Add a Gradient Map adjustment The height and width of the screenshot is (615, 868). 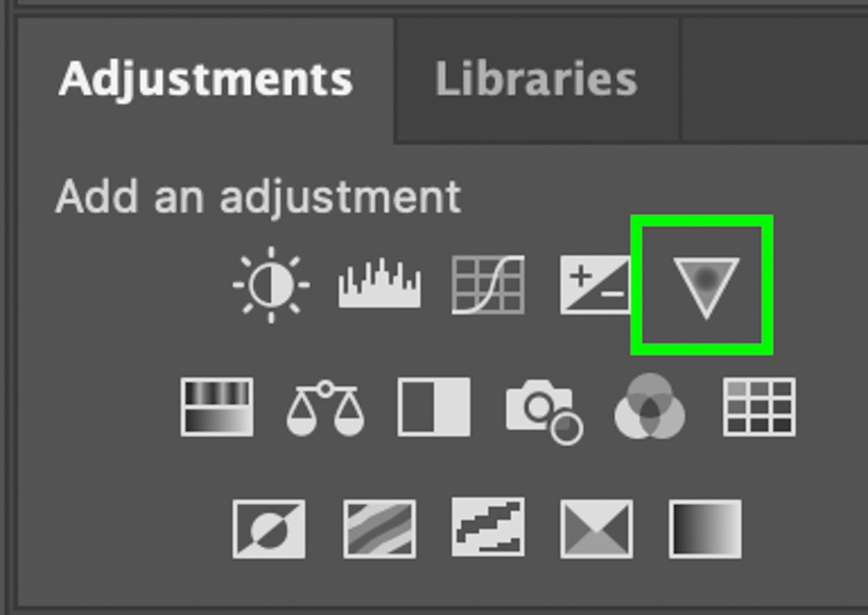[705, 529]
